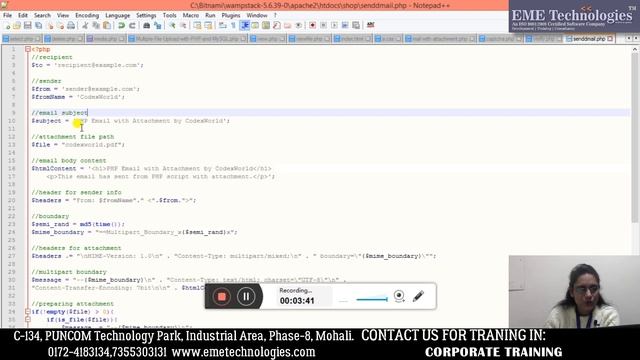Open the ? help menu

coord(275,16)
